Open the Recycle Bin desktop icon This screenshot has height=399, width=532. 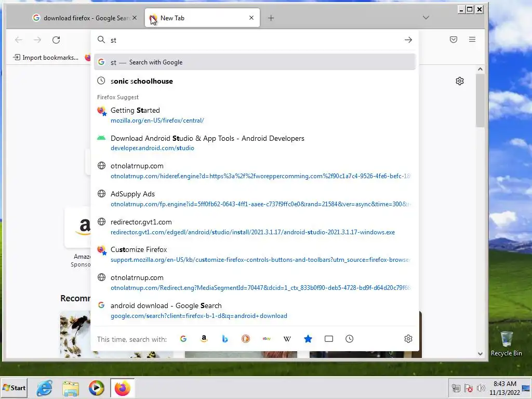[x=506, y=343]
